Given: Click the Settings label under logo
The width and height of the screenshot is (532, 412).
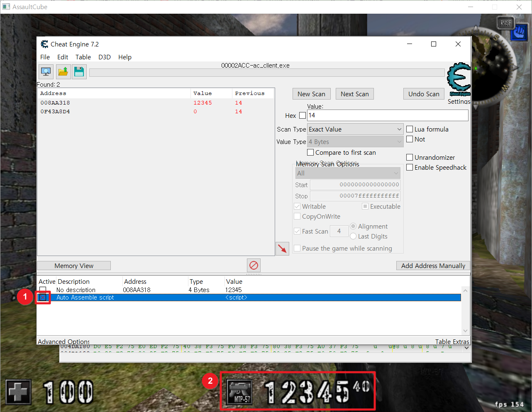Looking at the screenshot, I should pos(459,101).
